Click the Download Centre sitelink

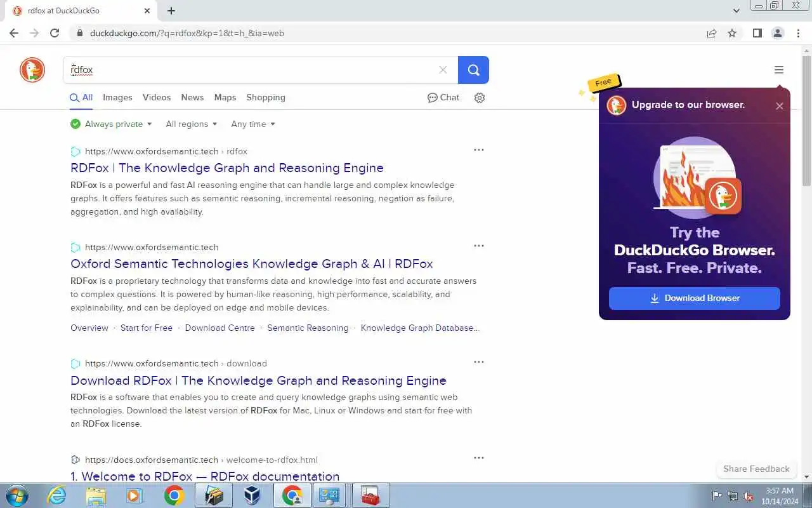(220, 328)
